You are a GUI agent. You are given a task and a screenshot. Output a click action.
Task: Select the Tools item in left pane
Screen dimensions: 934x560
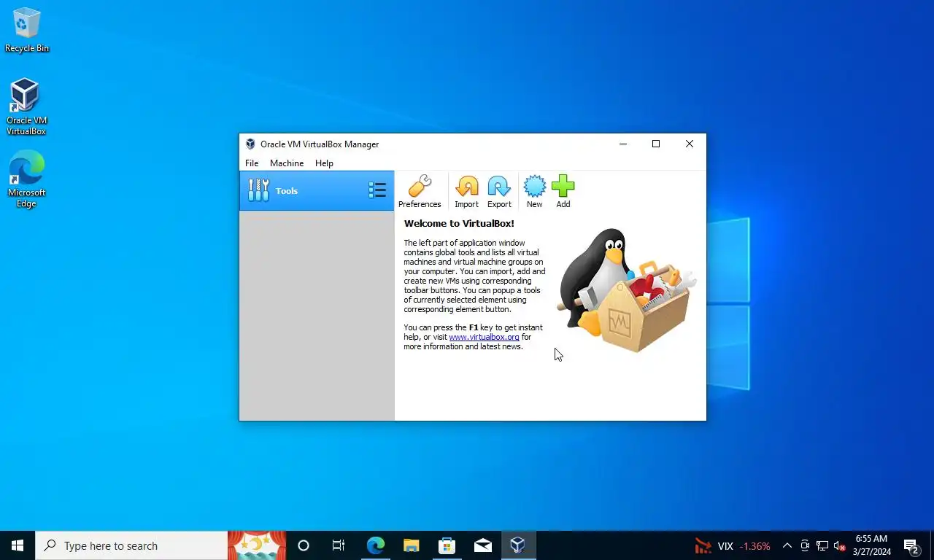317,191
